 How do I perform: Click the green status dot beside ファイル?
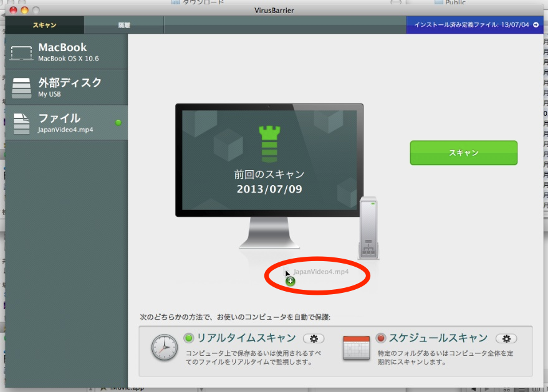coord(118,123)
